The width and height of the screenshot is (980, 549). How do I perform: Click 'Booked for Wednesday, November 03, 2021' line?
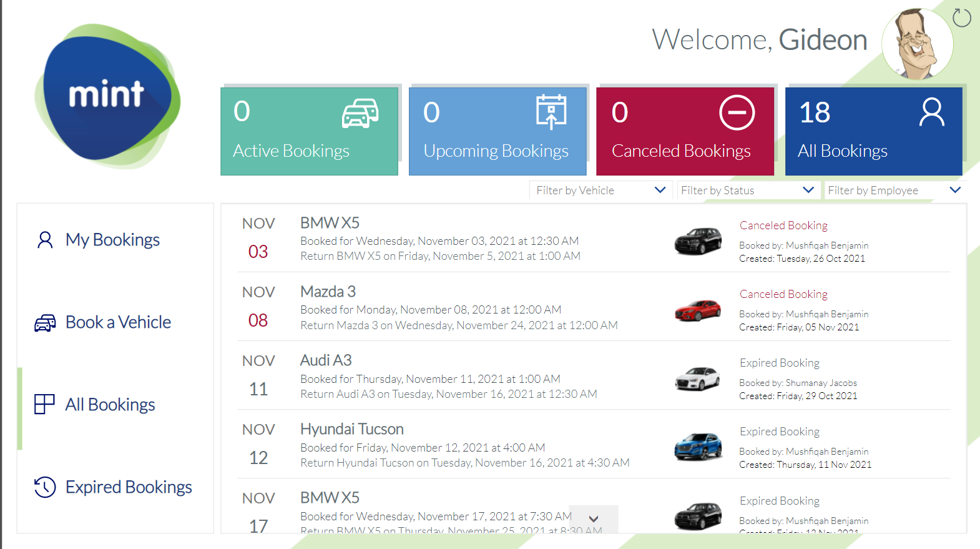click(439, 241)
